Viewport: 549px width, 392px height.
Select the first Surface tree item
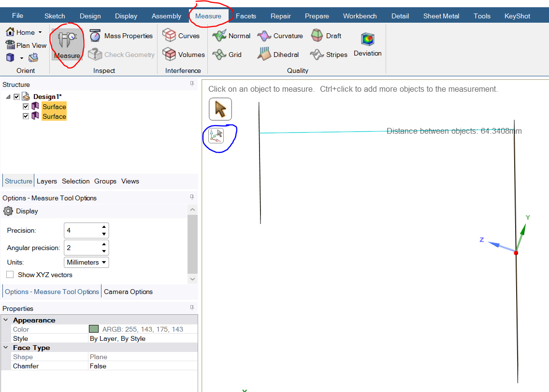point(54,107)
